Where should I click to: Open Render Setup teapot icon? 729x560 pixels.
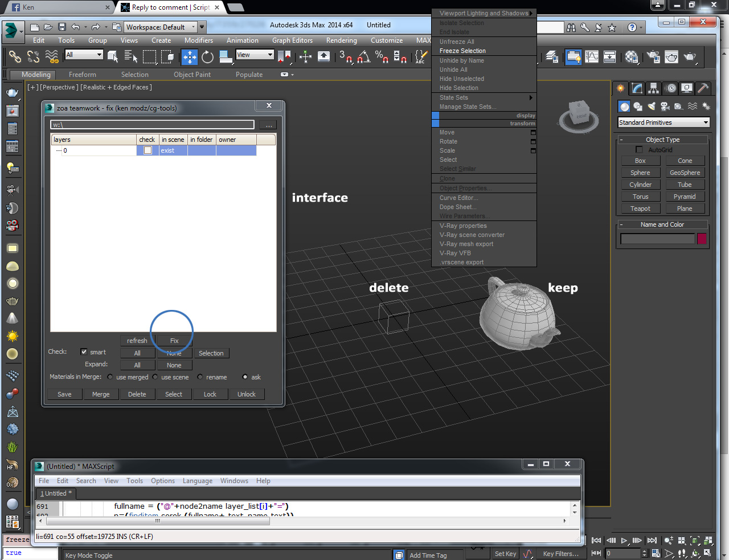point(653,56)
